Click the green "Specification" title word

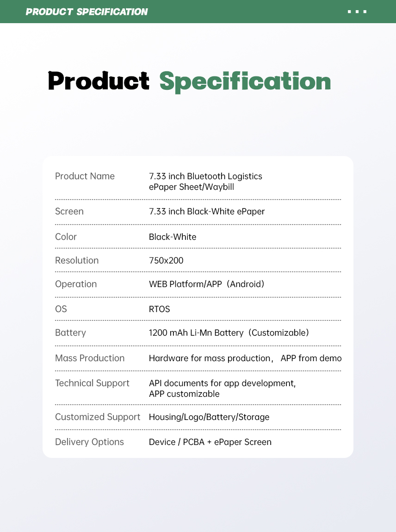[245, 82]
